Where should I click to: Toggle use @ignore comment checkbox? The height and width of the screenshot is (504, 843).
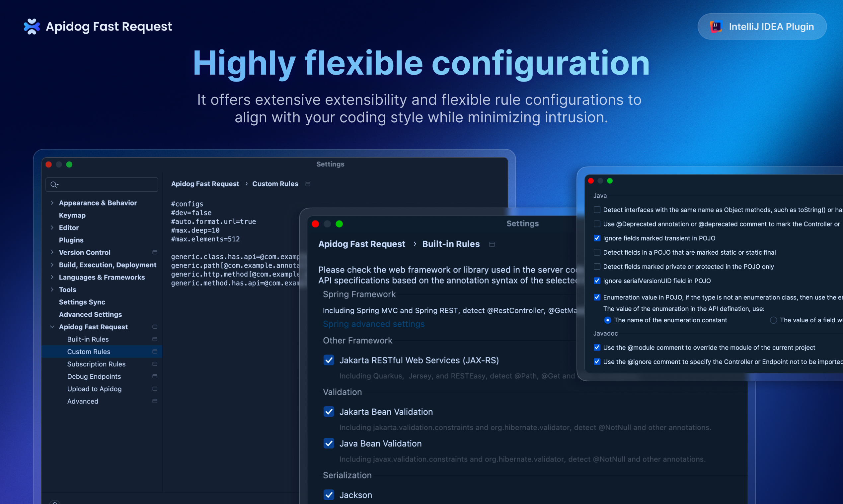(x=597, y=362)
